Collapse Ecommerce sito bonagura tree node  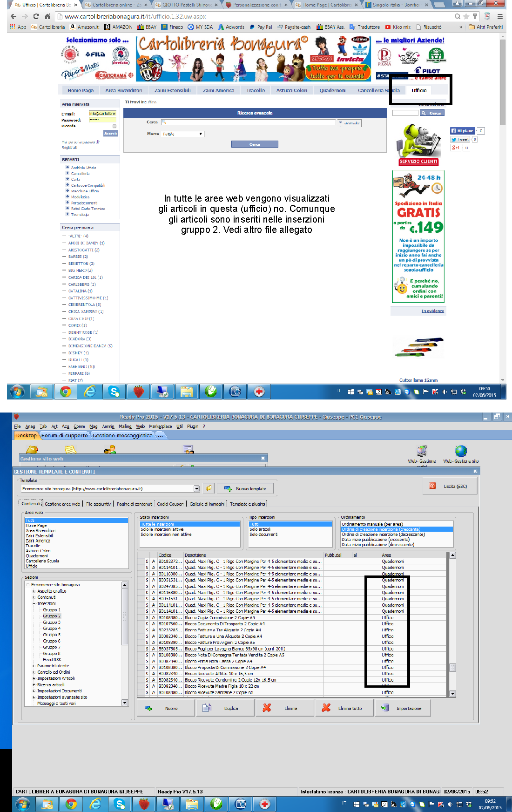pos(28,585)
